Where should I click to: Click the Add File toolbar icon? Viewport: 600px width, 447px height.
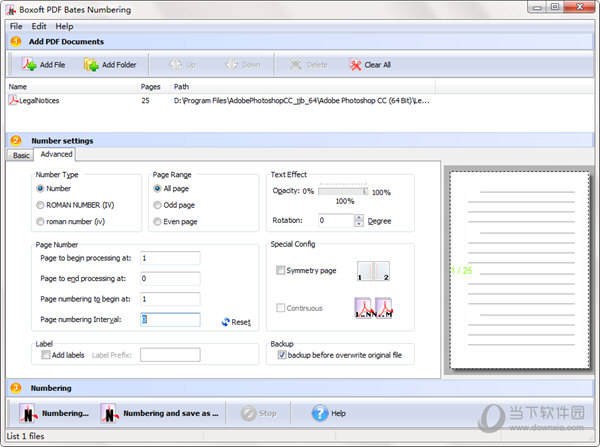[x=29, y=64]
